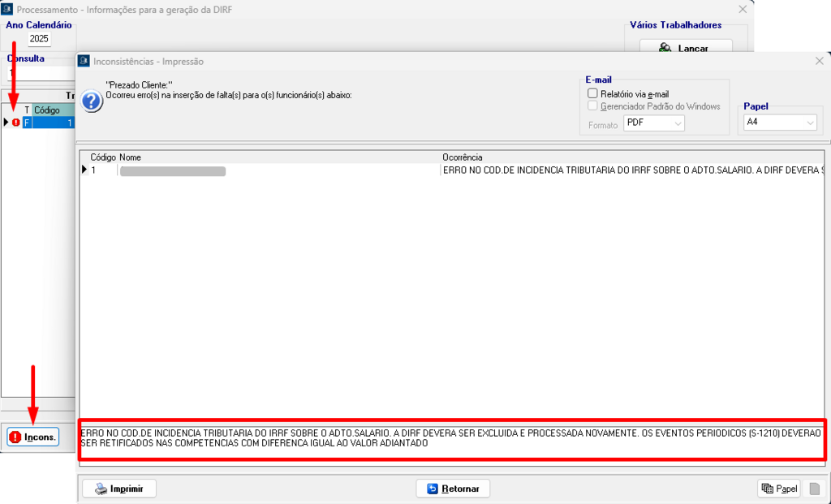
Task: Click the Ano Calendário field showing 2025
Action: point(39,39)
